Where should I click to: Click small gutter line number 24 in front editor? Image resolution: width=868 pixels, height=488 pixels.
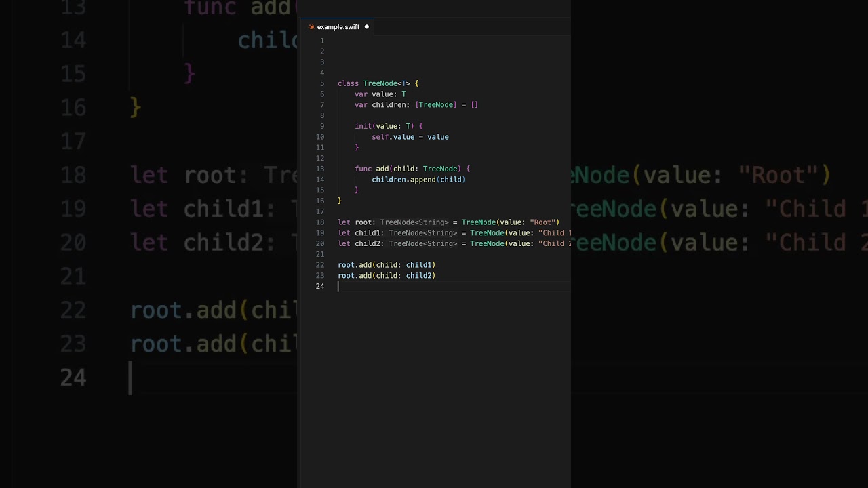pyautogui.click(x=320, y=286)
